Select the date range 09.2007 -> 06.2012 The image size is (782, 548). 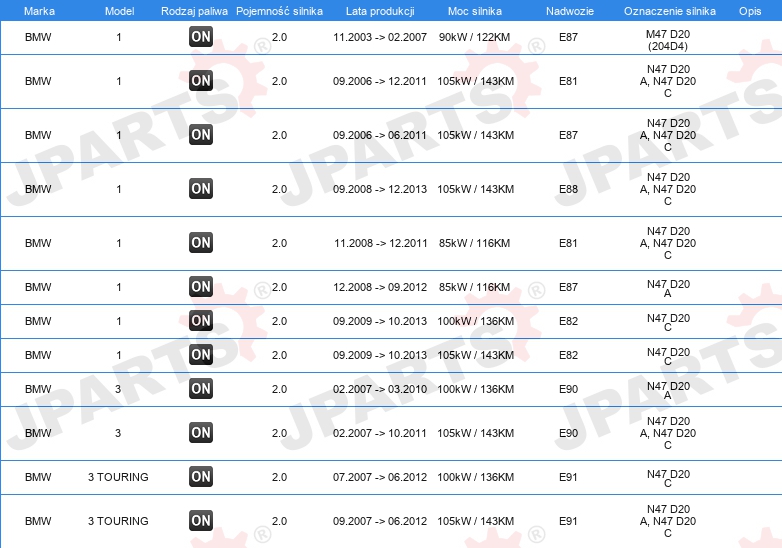pyautogui.click(x=380, y=521)
